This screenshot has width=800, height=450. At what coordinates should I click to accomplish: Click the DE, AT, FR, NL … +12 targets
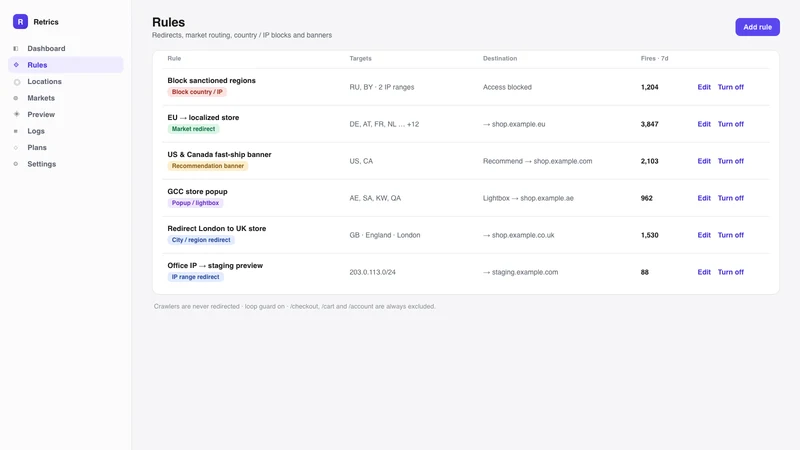coord(384,124)
